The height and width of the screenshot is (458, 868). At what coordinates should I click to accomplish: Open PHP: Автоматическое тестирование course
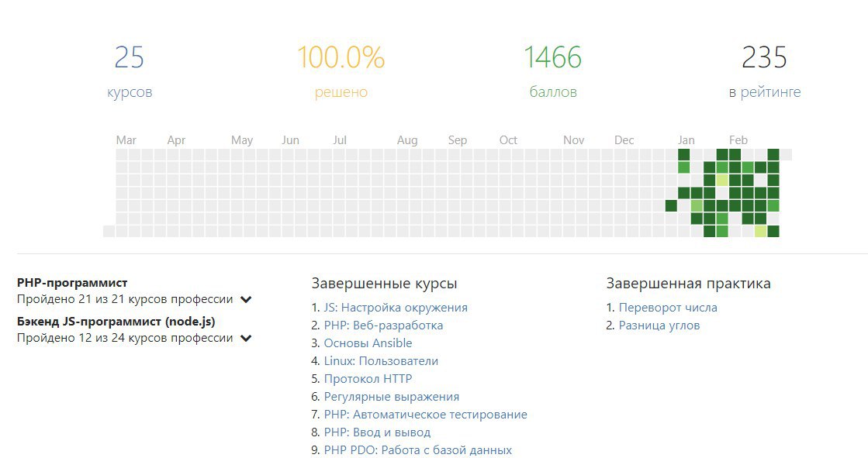pyautogui.click(x=425, y=415)
